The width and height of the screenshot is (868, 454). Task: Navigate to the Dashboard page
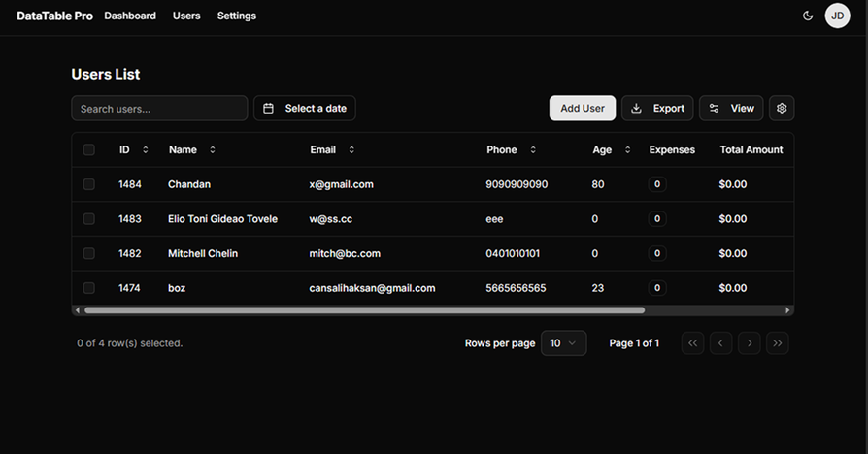coord(130,16)
